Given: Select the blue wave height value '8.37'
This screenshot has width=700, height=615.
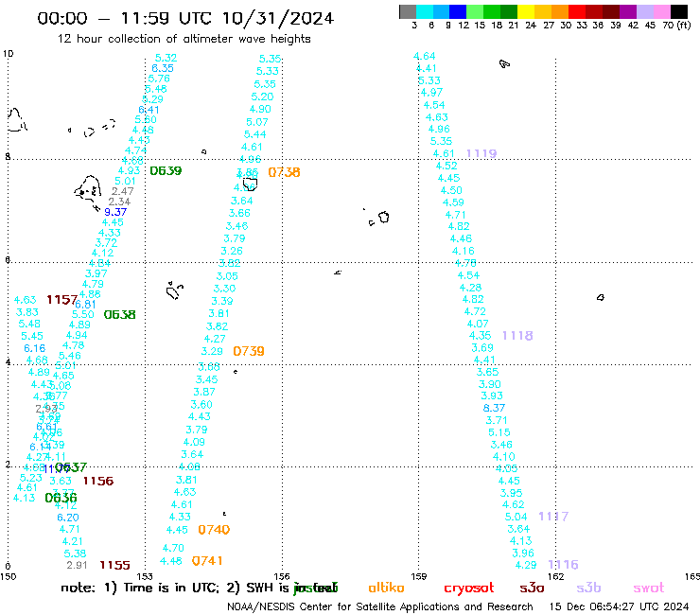Looking at the screenshot, I should [x=494, y=408].
